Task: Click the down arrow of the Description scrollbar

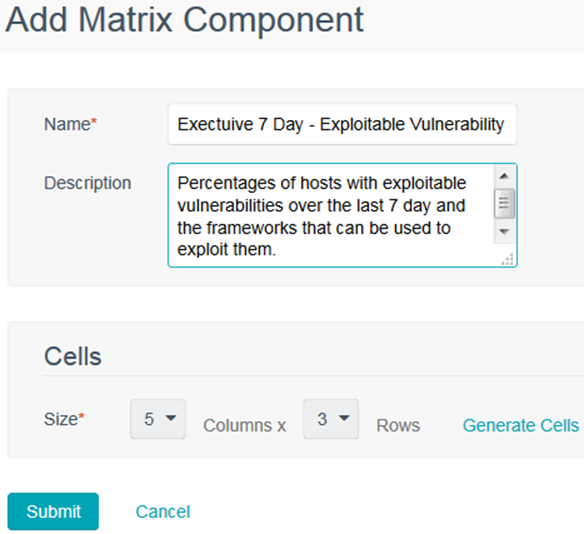Action: pos(504,231)
